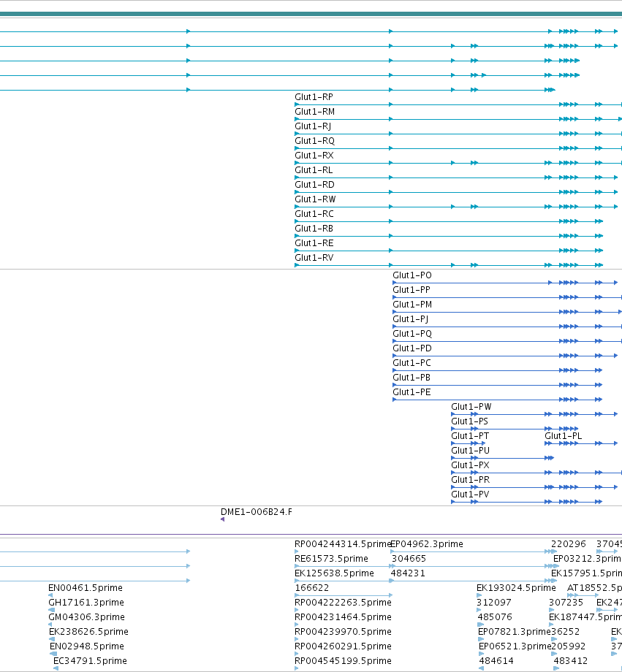Click the 312097 EST label
The width and height of the screenshot is (622, 672).
(x=494, y=602)
